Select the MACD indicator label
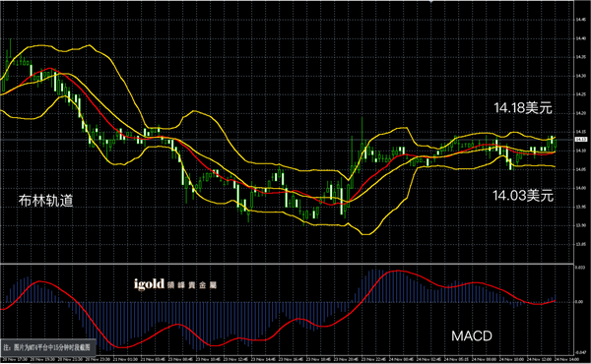This screenshot has height=364, width=591. [472, 336]
